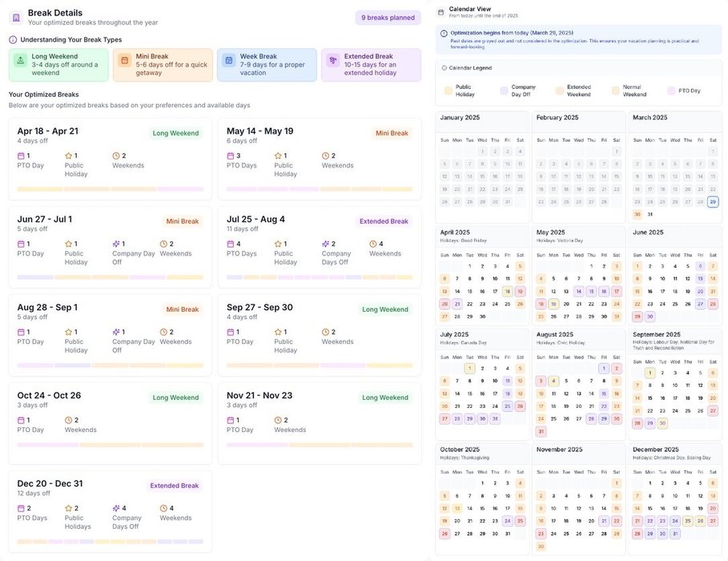The height and width of the screenshot is (561, 728).
Task: Click the Break Details header icon
Action: (16, 18)
